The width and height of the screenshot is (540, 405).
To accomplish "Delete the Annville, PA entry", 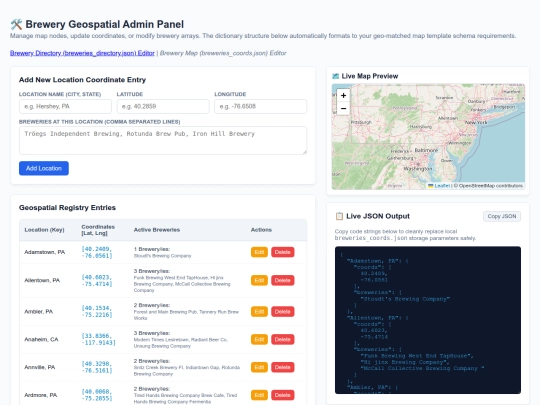I will [282, 367].
